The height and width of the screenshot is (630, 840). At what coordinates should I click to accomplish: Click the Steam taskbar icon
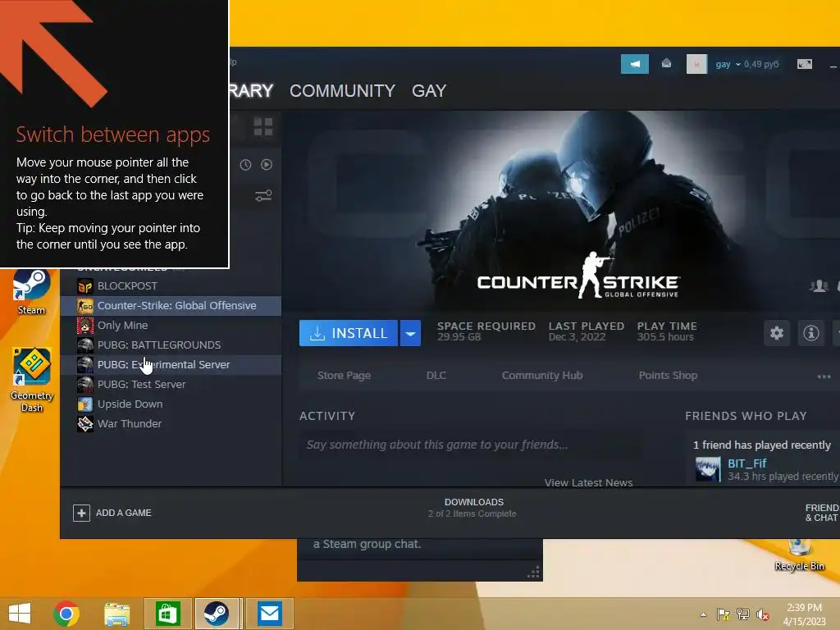(x=217, y=614)
